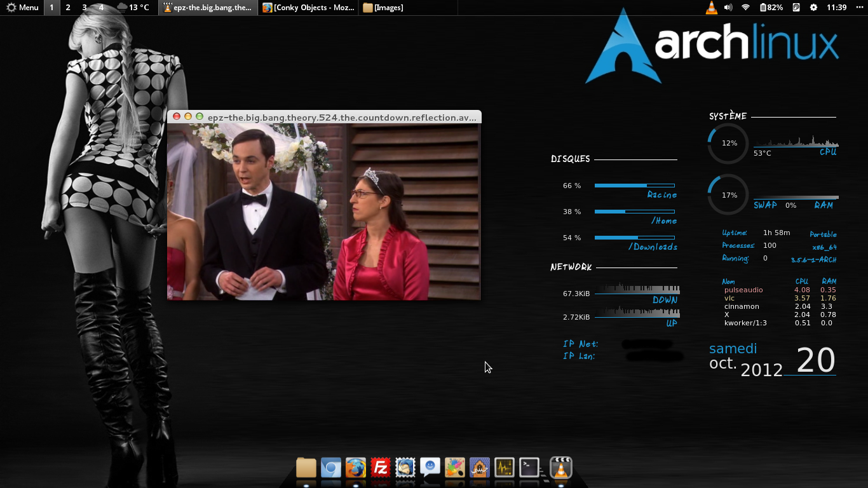Click the pulseaudio process row
Viewport: 868px width, 488px height.
(x=780, y=290)
